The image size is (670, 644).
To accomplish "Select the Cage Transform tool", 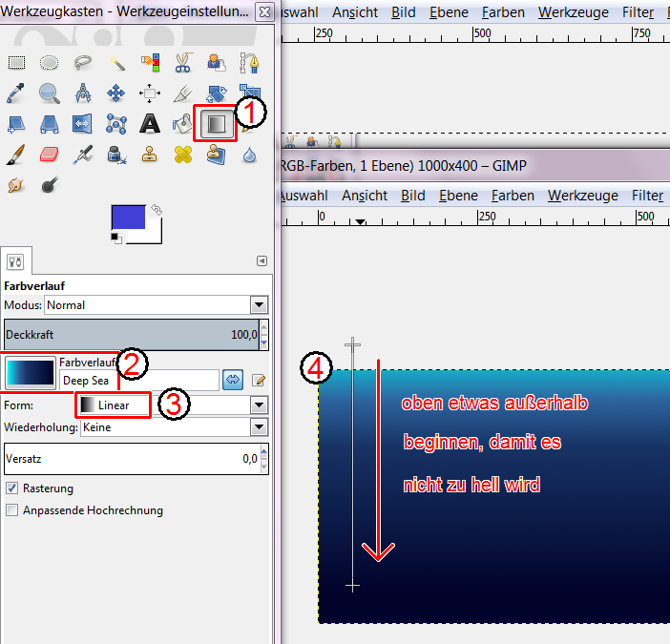I will pos(116,124).
